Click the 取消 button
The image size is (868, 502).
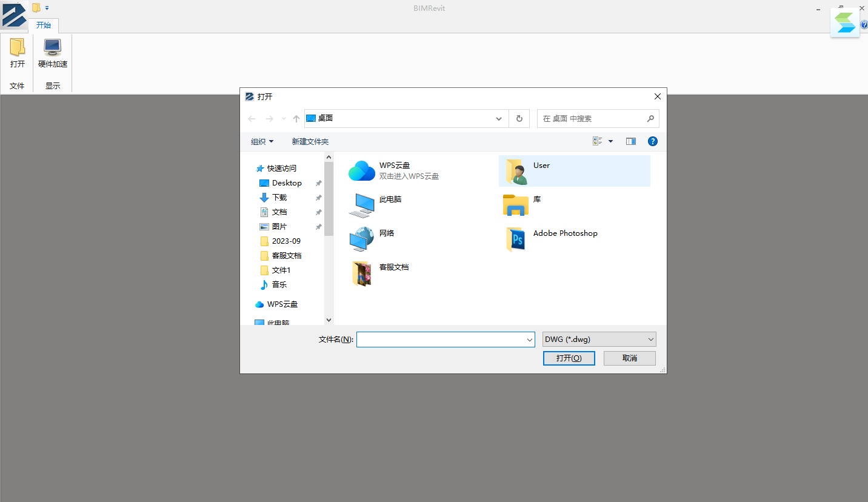point(630,358)
